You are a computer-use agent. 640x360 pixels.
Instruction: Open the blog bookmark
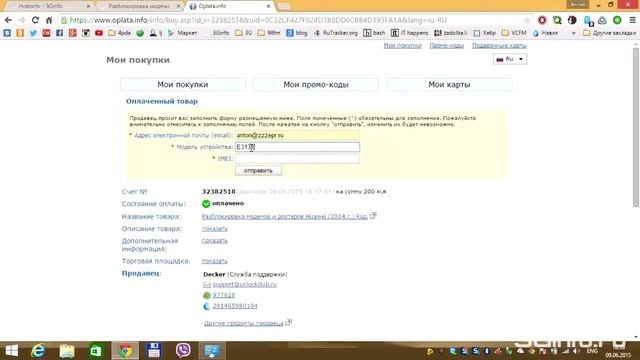coord(297,33)
